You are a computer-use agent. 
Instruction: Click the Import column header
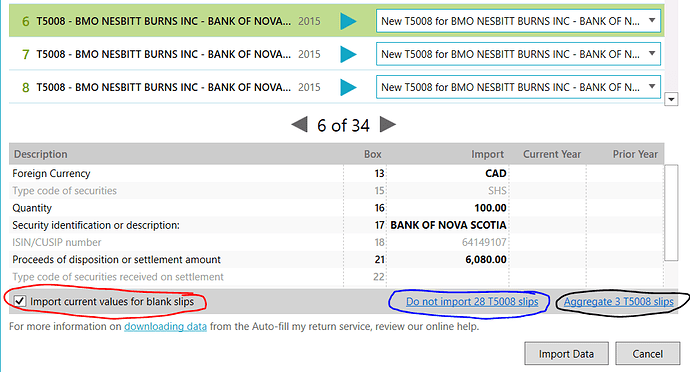[487, 154]
